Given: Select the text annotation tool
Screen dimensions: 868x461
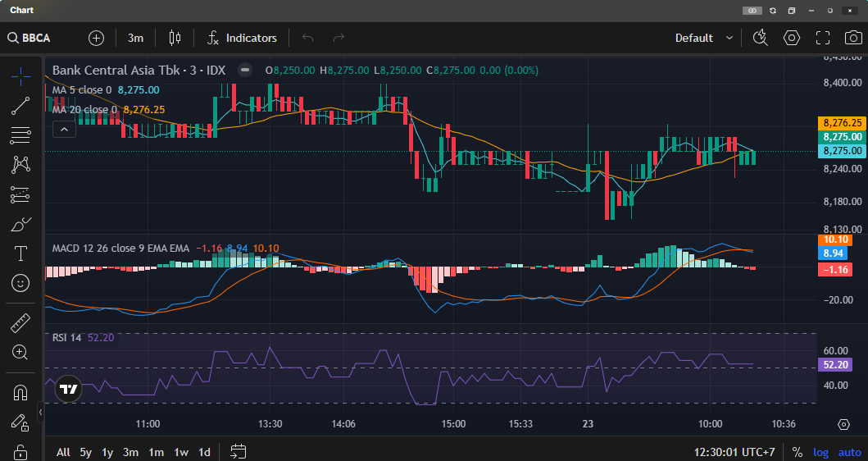Looking at the screenshot, I should click(20, 253).
